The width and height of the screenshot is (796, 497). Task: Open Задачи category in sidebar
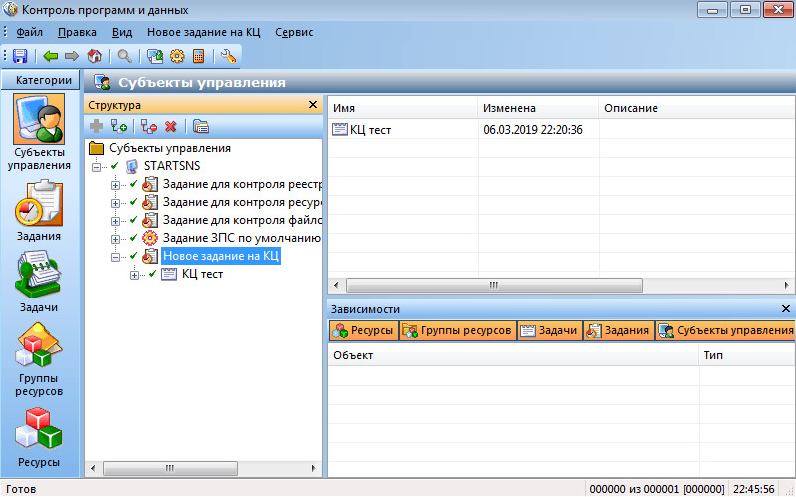pos(39,282)
